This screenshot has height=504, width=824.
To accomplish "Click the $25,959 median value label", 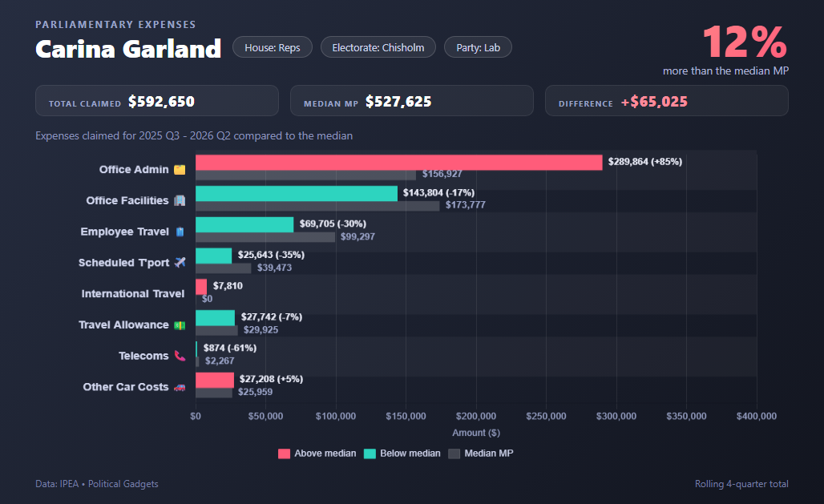I will [255, 392].
